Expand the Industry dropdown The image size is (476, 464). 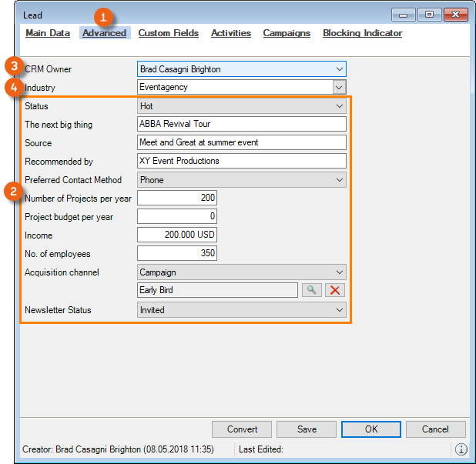coord(340,88)
